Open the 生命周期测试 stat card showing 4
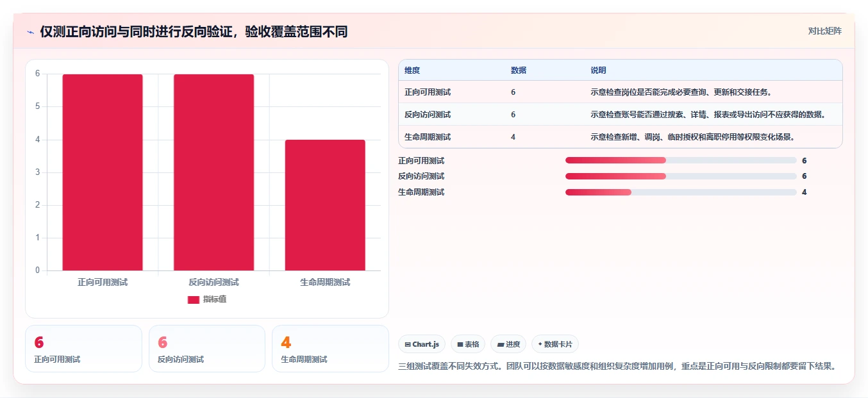The height and width of the screenshot is (398, 868). [330, 349]
